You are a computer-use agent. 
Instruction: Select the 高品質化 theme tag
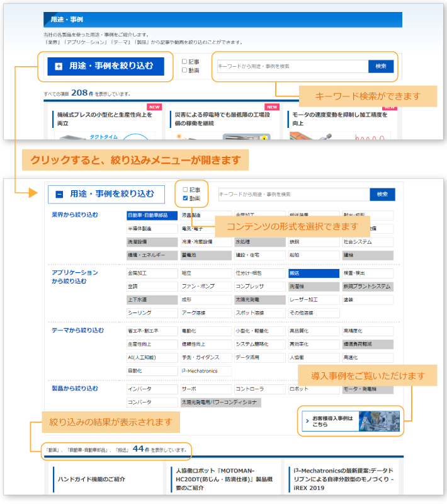click(x=314, y=331)
